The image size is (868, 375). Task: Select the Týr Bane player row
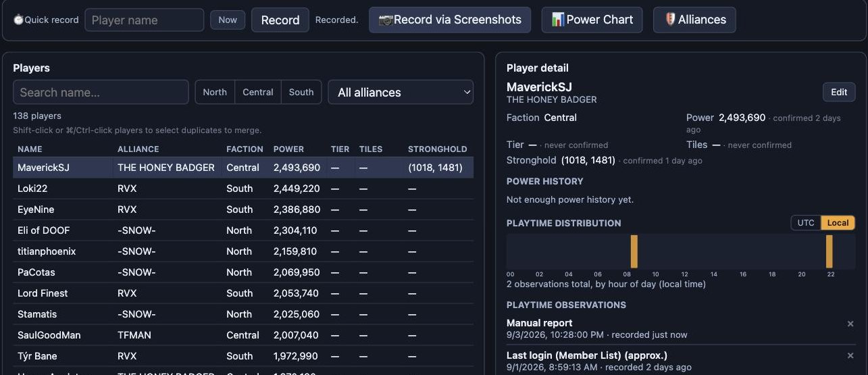click(x=243, y=356)
